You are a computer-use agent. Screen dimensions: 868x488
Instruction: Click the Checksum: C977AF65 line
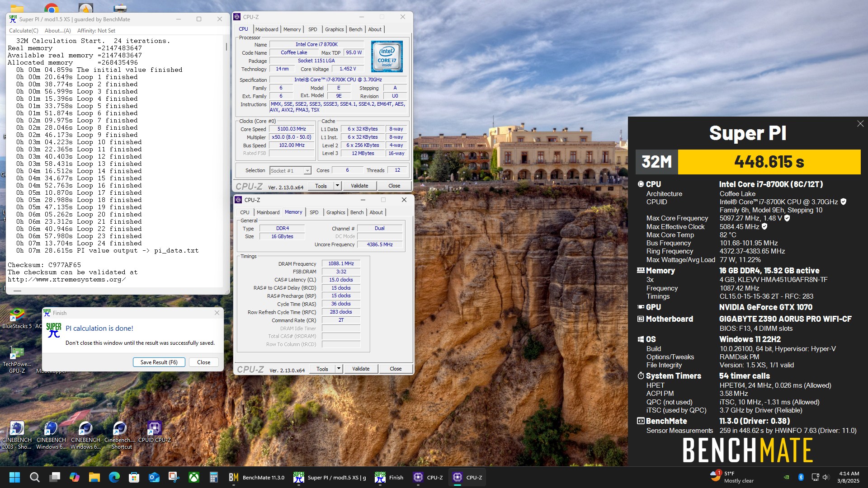coord(44,265)
